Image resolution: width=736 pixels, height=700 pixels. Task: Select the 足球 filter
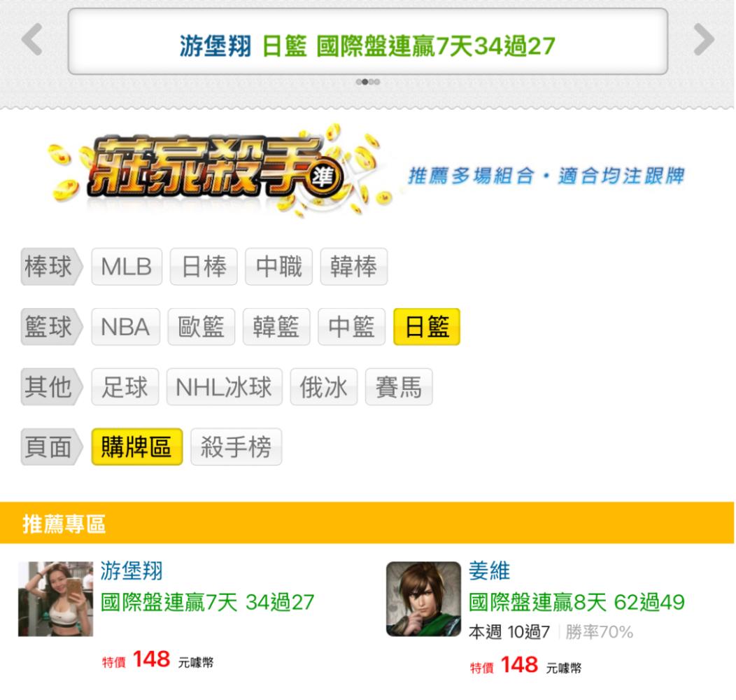tap(125, 386)
